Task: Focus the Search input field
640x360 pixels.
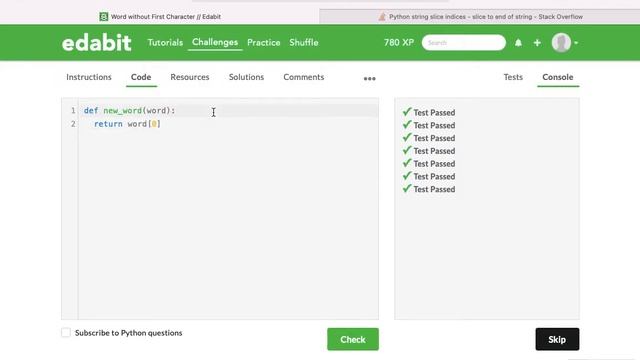Action: point(464,42)
